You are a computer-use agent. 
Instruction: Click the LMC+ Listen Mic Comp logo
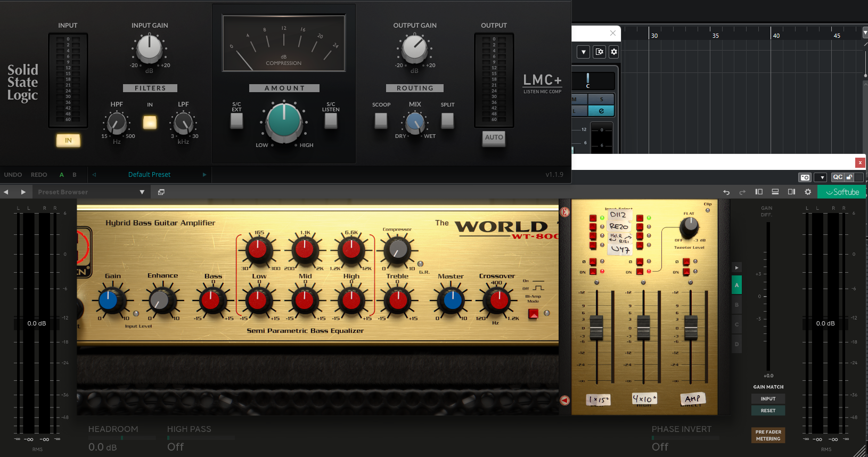click(542, 83)
